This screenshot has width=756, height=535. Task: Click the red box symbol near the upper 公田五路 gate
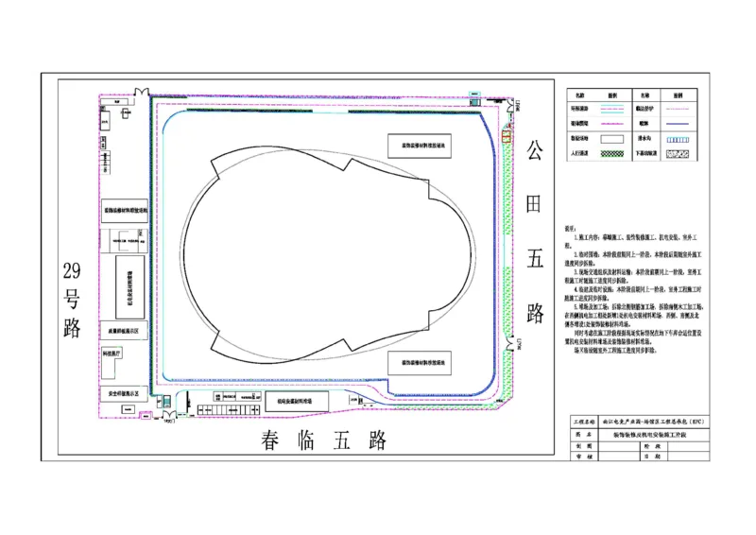[x=506, y=137]
